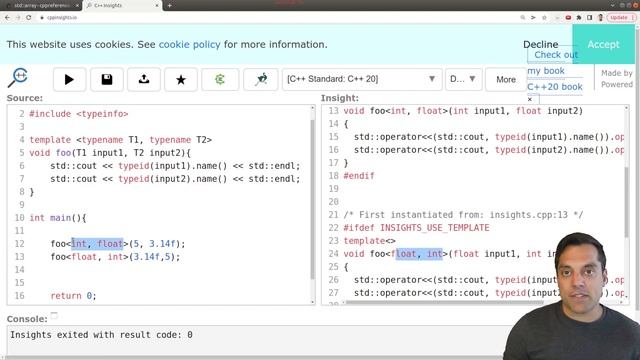The image size is (640, 360).
Task: Click '#include <typeinfo>' on source line 2
Action: [x=79, y=114]
